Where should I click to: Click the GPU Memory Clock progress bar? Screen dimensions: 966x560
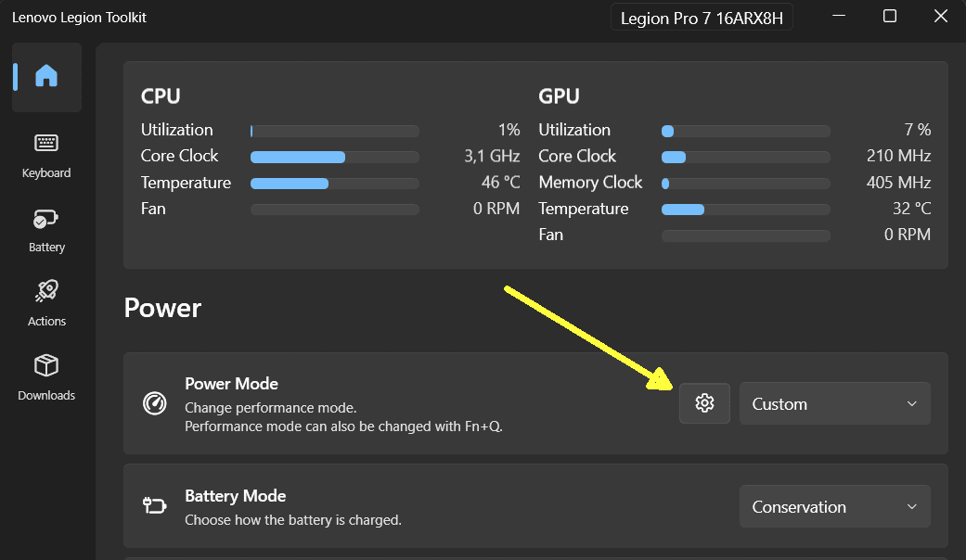click(x=745, y=184)
